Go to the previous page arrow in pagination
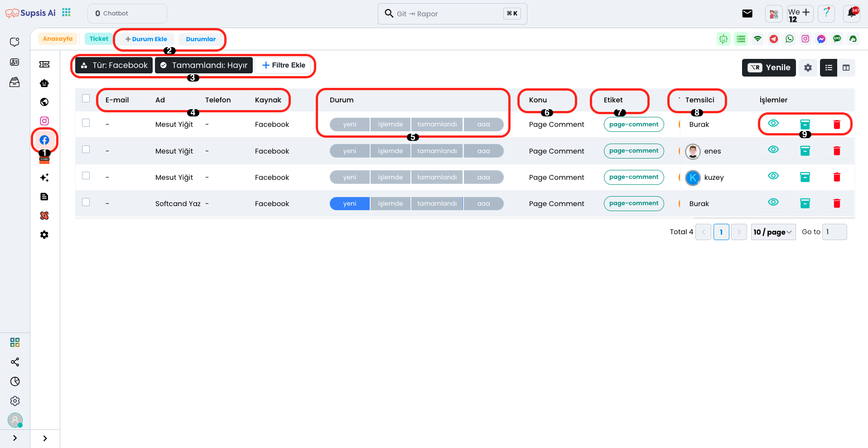 click(x=703, y=232)
